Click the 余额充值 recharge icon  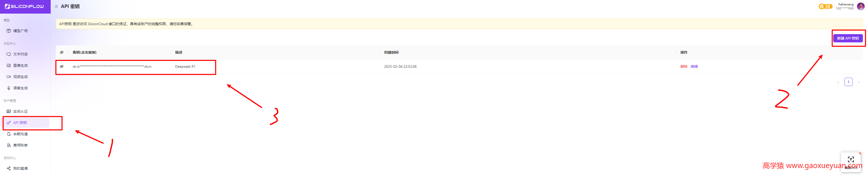9,134
